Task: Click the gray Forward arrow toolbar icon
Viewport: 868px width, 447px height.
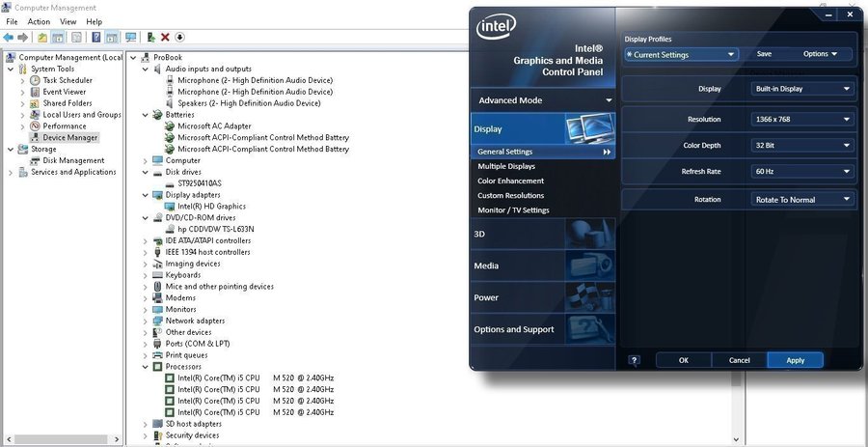Action: tap(23, 37)
